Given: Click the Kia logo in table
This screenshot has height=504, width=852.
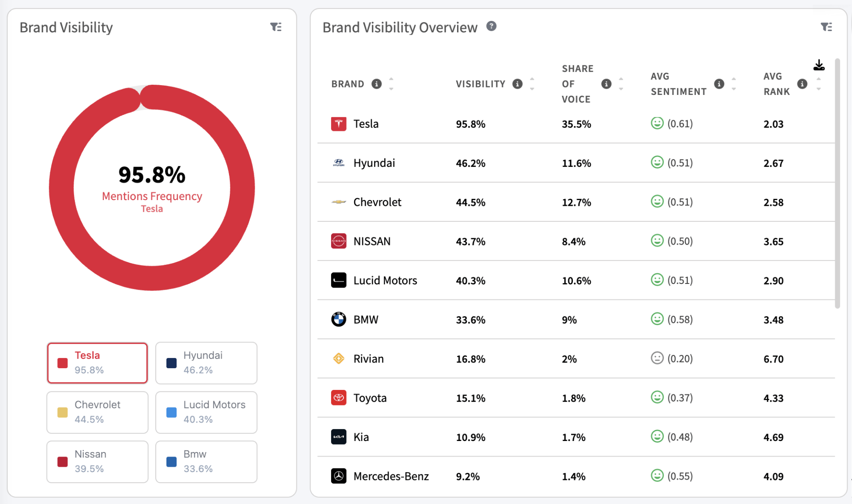Looking at the screenshot, I should tap(339, 437).
